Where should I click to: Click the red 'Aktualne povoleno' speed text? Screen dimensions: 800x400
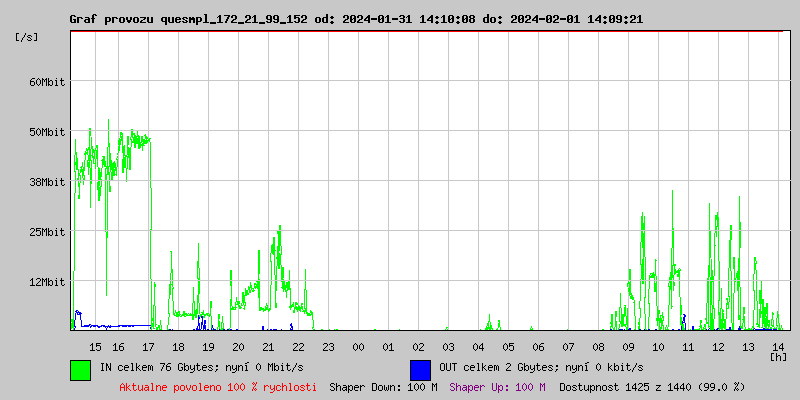point(218,386)
